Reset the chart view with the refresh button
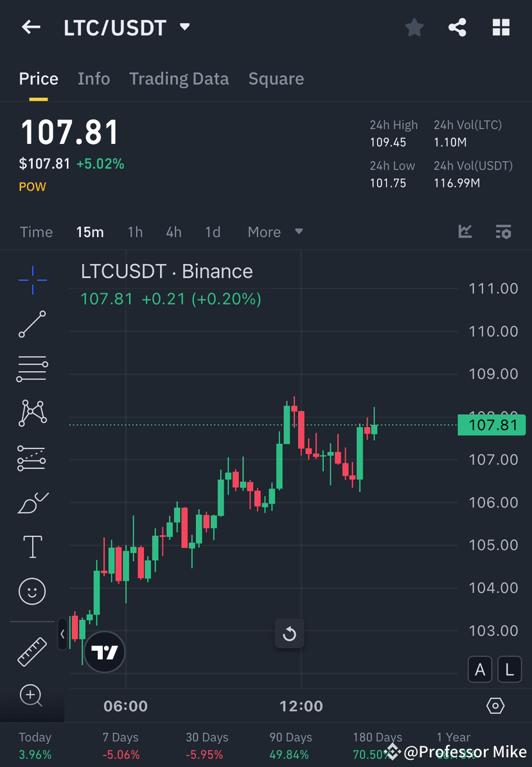The image size is (532, 767). tap(289, 633)
